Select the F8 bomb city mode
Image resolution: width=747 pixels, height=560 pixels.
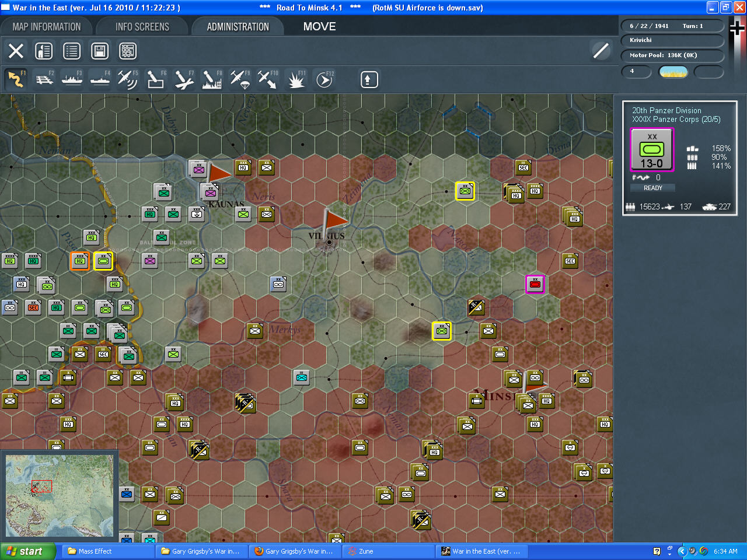coord(212,79)
